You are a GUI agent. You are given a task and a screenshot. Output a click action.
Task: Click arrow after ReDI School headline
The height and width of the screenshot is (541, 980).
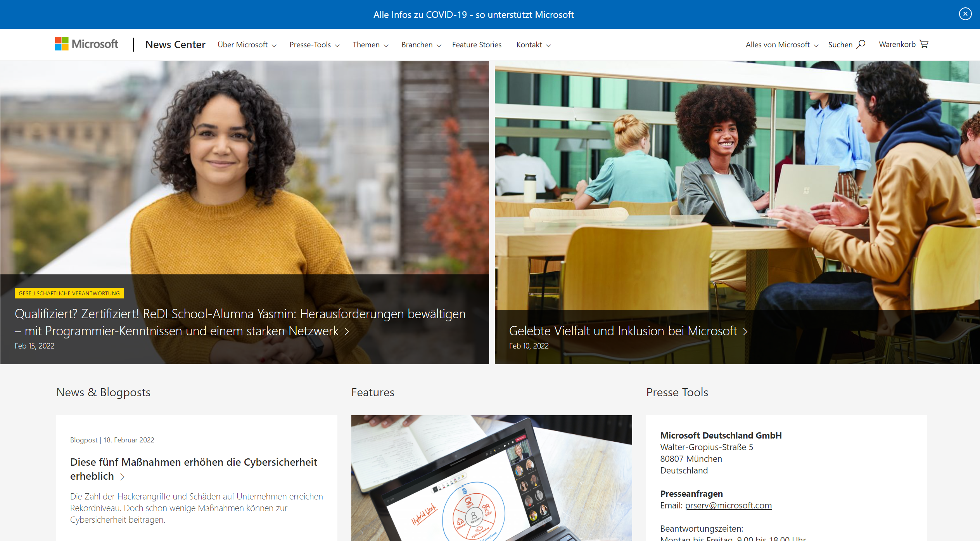click(347, 331)
